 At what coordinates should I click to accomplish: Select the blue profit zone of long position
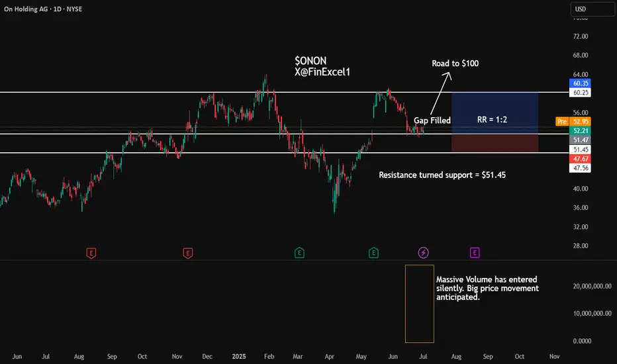pyautogui.click(x=495, y=113)
